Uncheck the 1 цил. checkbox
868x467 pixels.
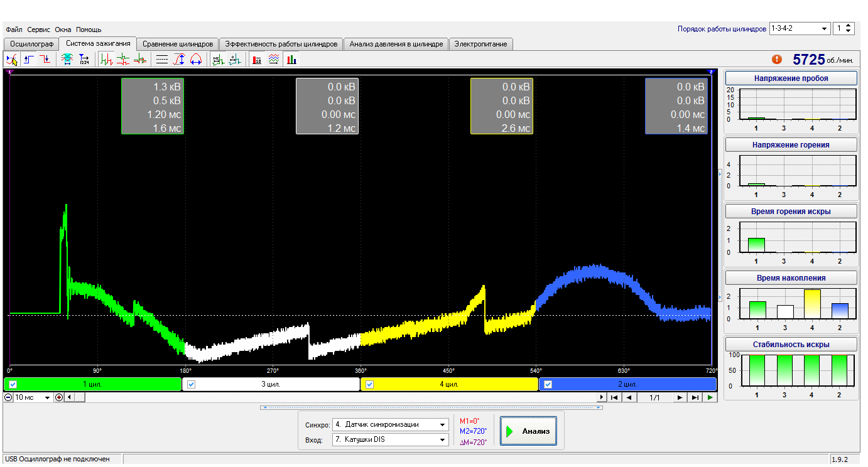click(x=13, y=384)
